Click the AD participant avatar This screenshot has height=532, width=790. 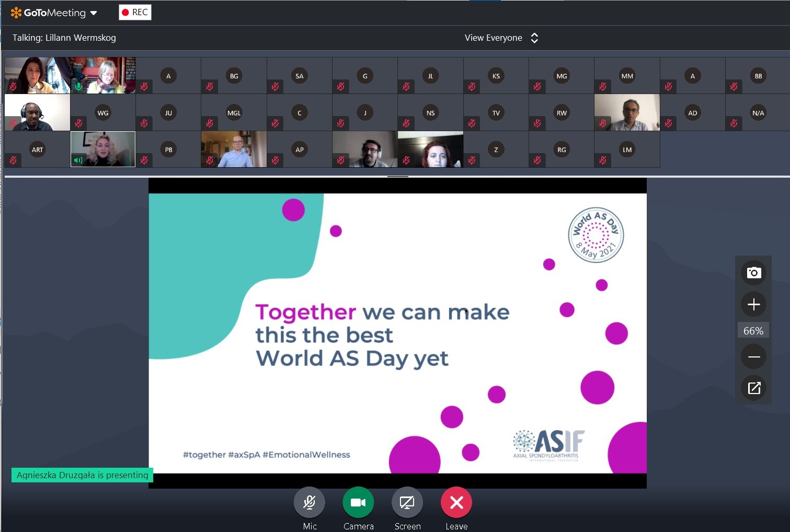693,113
